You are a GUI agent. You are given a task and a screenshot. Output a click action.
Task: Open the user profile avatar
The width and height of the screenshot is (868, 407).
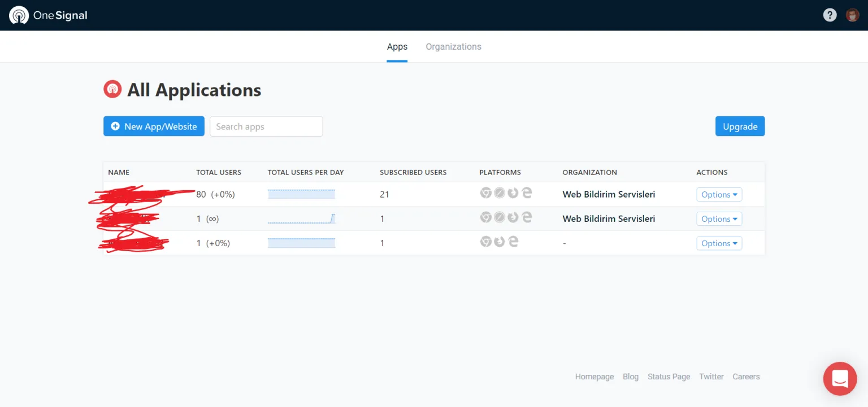pyautogui.click(x=852, y=15)
